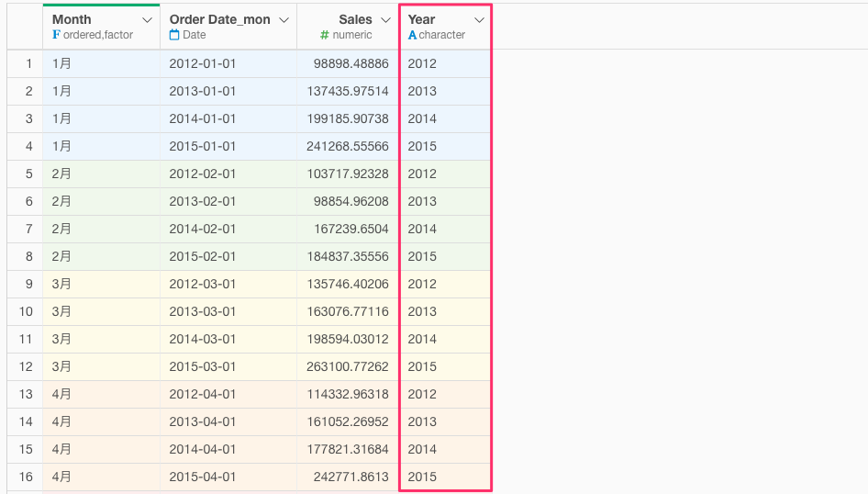868x494 pixels.
Task: Click the numeric hash type icon
Action: pos(325,35)
